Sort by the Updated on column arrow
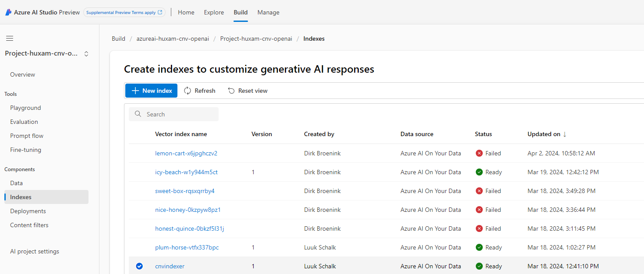Viewport: 644px width, 274px height. 565,134
